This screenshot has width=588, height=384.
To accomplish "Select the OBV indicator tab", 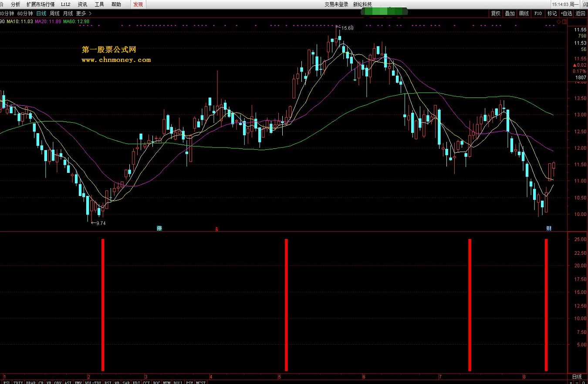I will [x=58, y=382].
